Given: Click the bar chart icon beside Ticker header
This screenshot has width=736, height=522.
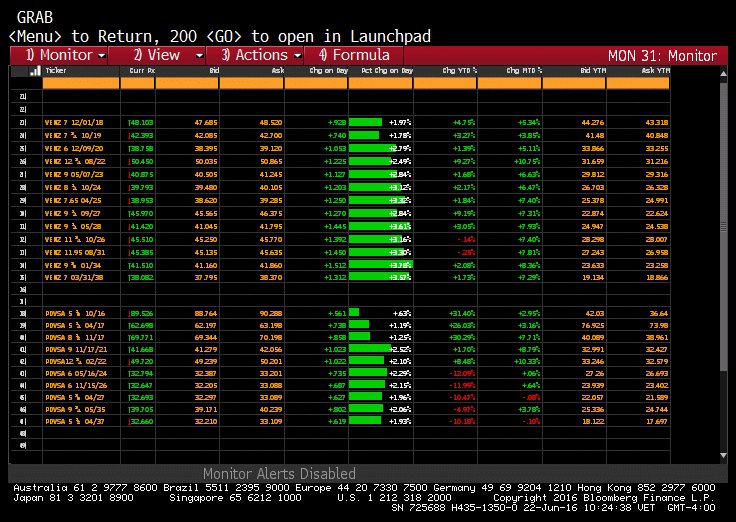Looking at the screenshot, I should coord(35,71).
